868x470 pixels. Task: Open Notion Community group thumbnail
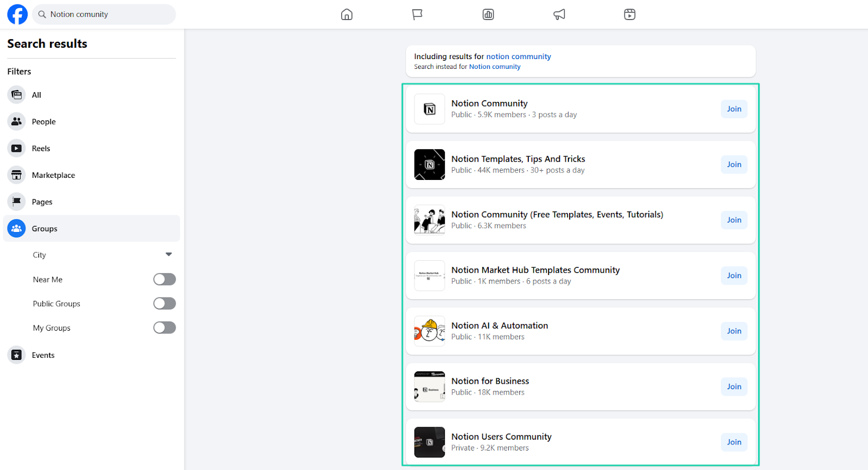pyautogui.click(x=430, y=109)
